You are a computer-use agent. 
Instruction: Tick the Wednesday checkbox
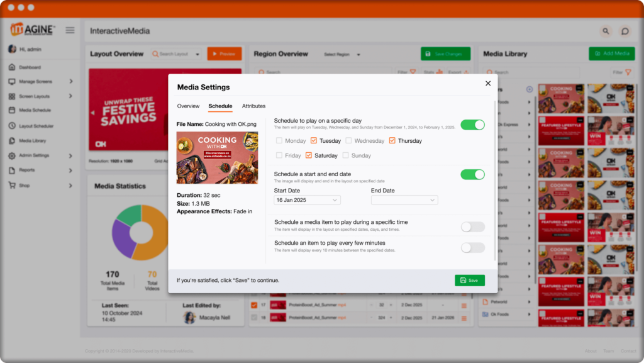click(x=348, y=140)
